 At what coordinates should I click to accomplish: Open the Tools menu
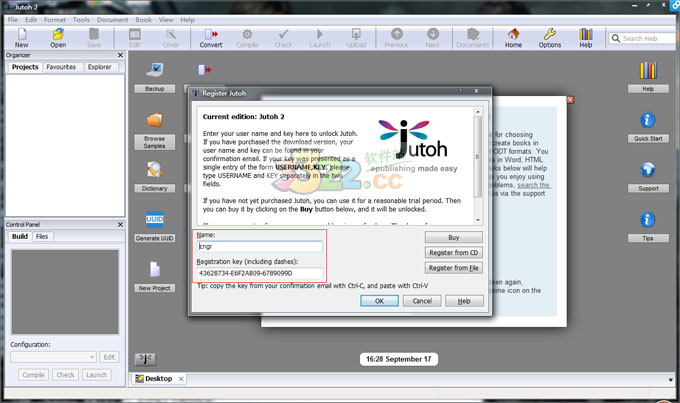(x=81, y=20)
